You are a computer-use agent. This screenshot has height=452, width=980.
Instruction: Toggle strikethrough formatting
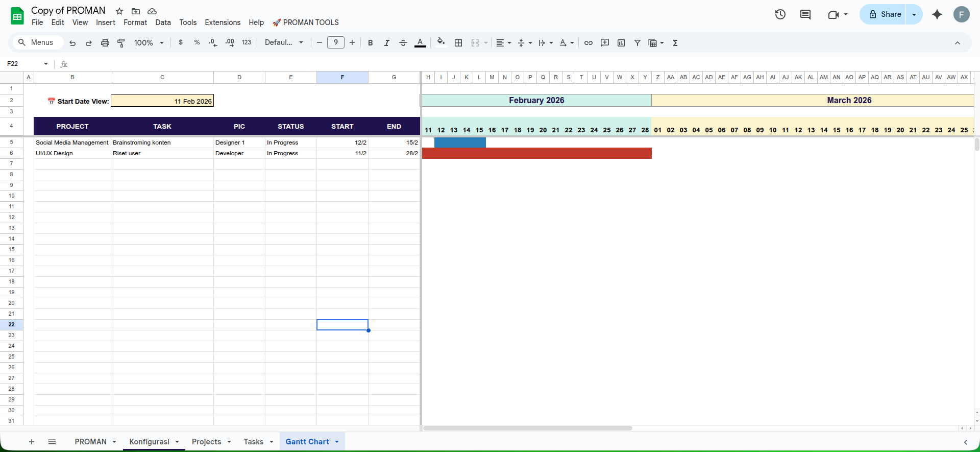403,43
